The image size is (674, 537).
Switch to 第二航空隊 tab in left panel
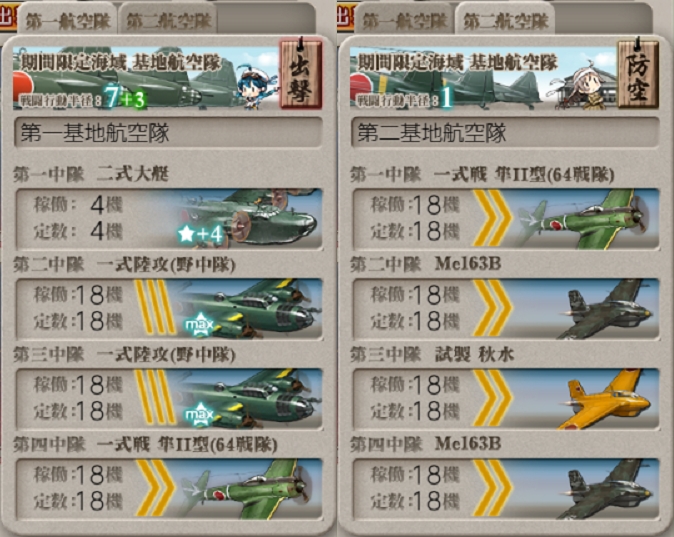169,20
